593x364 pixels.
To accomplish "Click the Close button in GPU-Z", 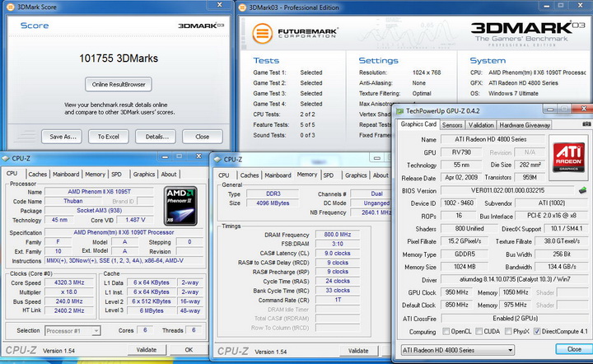I will [574, 349].
